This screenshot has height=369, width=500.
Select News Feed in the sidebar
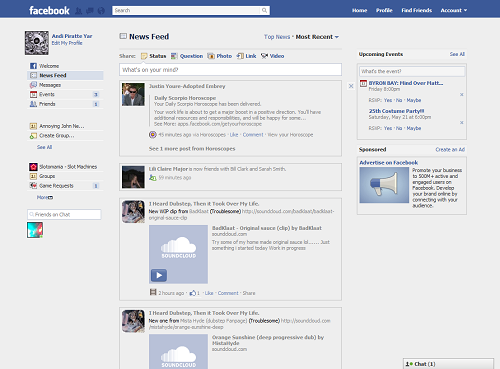coord(65,75)
